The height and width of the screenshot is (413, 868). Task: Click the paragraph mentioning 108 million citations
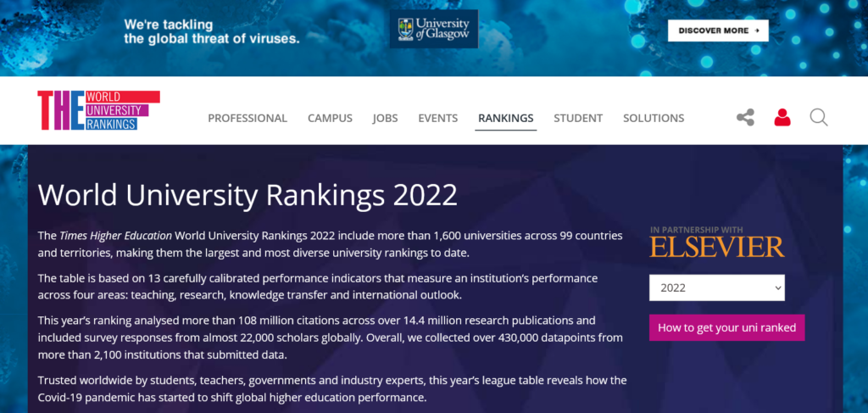[331, 338]
